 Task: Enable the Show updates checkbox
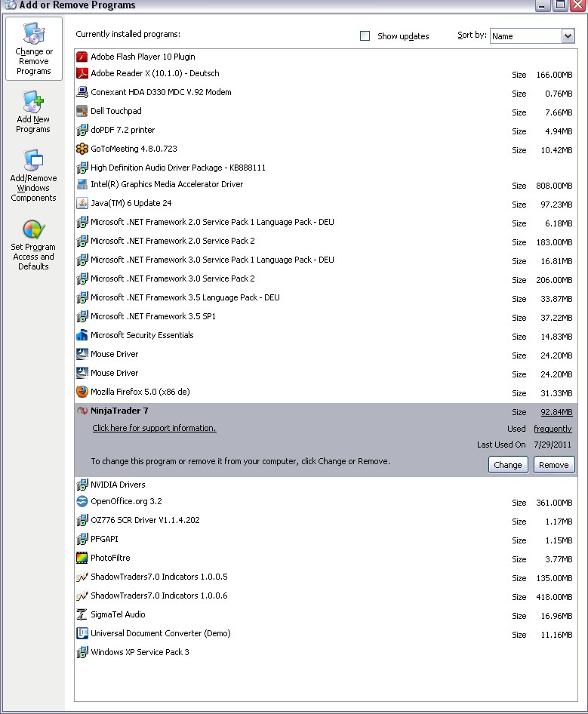(x=365, y=36)
